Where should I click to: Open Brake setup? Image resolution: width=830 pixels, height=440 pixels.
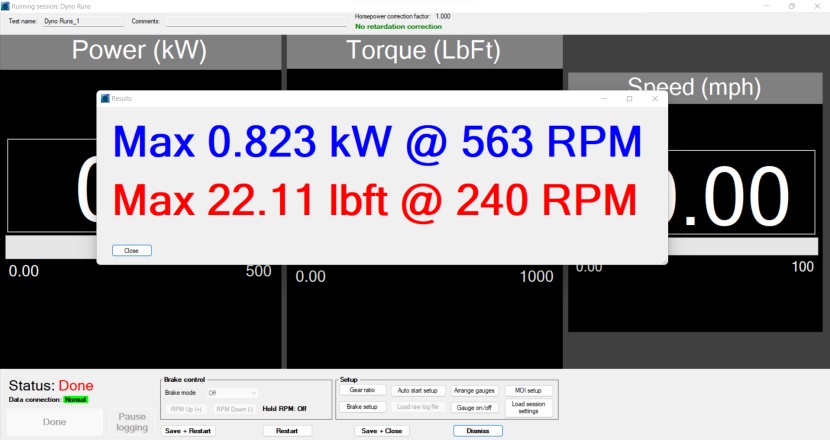[x=362, y=407]
